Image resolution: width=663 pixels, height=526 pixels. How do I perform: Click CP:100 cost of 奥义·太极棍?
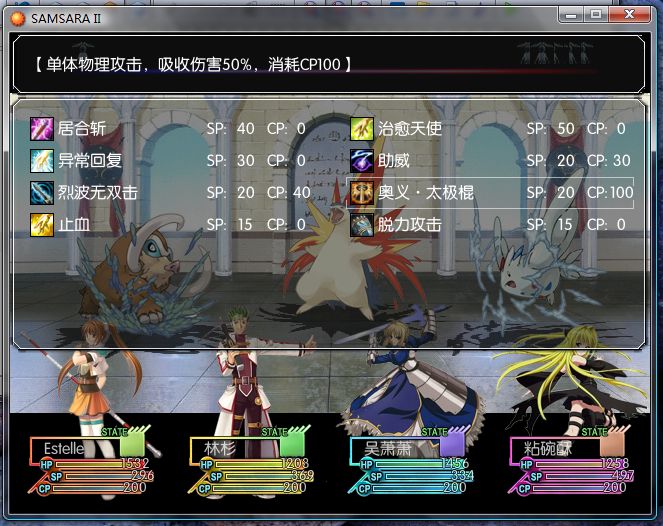point(610,193)
